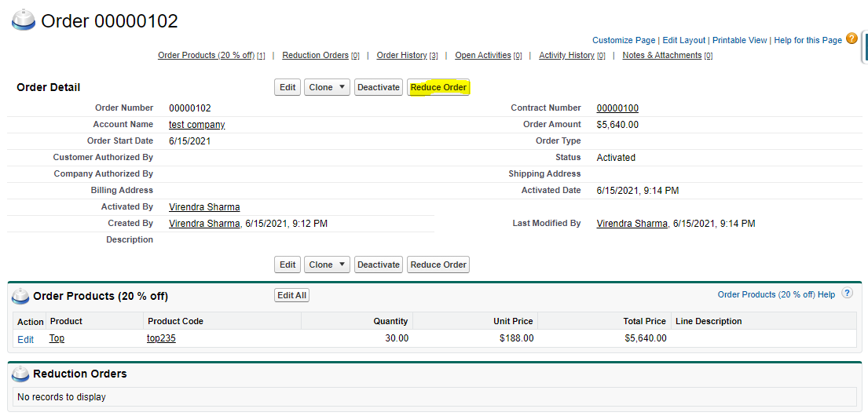Screen dimensions: 868x416
Task: Click the No records to display text
Action: pos(61,396)
